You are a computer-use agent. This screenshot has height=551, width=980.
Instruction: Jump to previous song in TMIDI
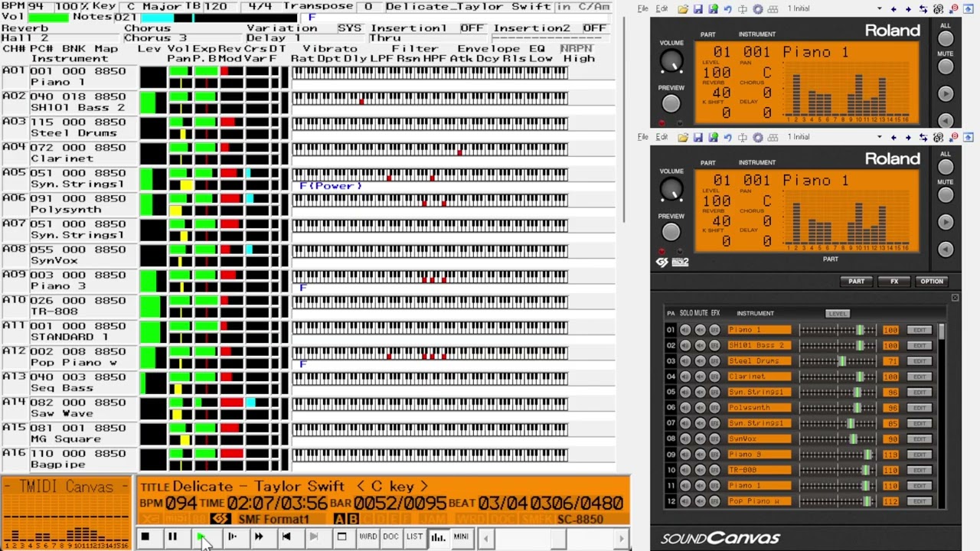click(286, 537)
